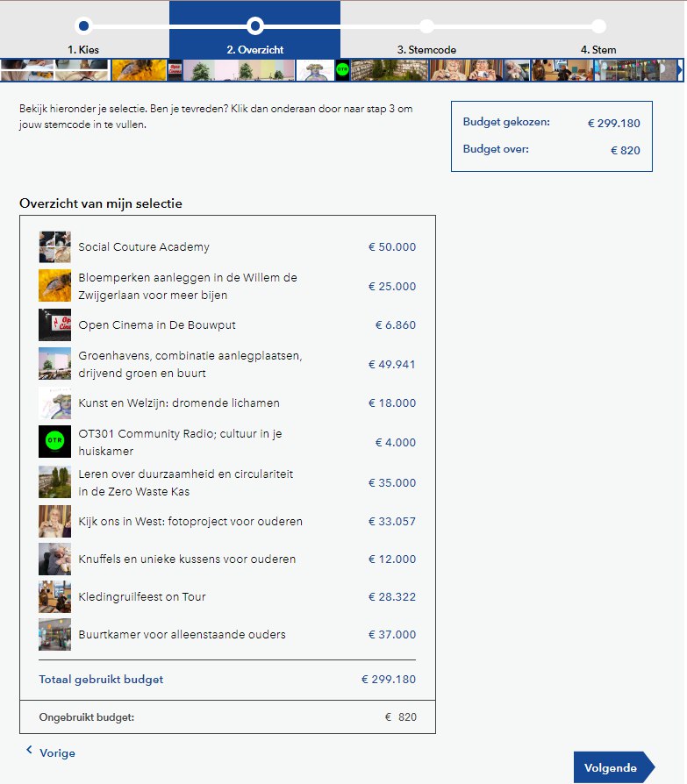Click the chevron icon beside Vorige
Image resolution: width=687 pixels, height=784 pixels.
click(x=29, y=750)
